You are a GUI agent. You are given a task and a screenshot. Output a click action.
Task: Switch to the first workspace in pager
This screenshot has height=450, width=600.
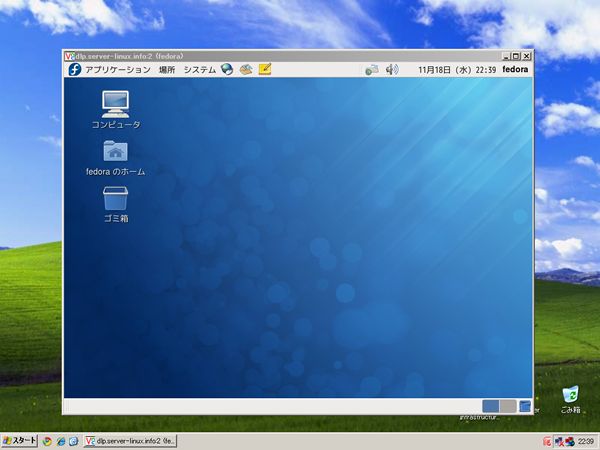(491, 406)
